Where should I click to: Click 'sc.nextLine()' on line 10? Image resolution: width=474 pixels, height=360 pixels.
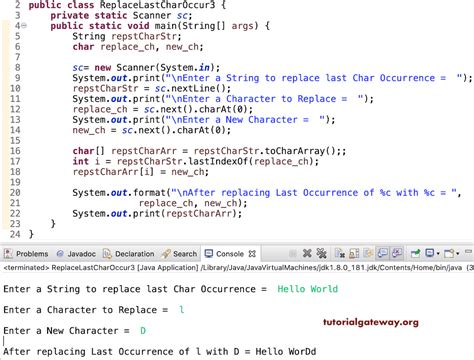click(190, 88)
